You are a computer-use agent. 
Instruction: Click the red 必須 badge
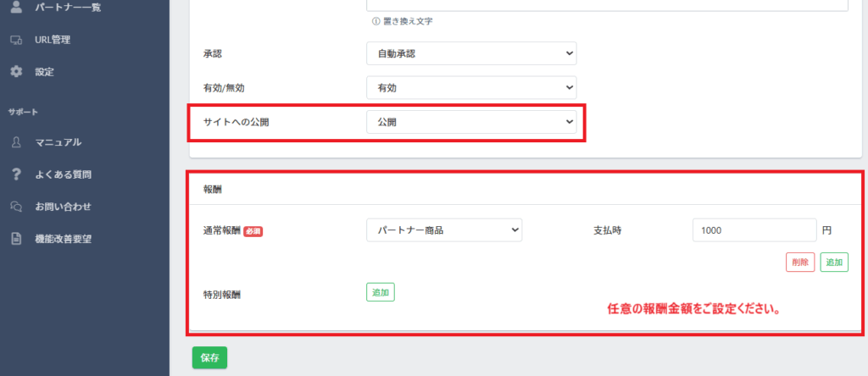point(253,232)
